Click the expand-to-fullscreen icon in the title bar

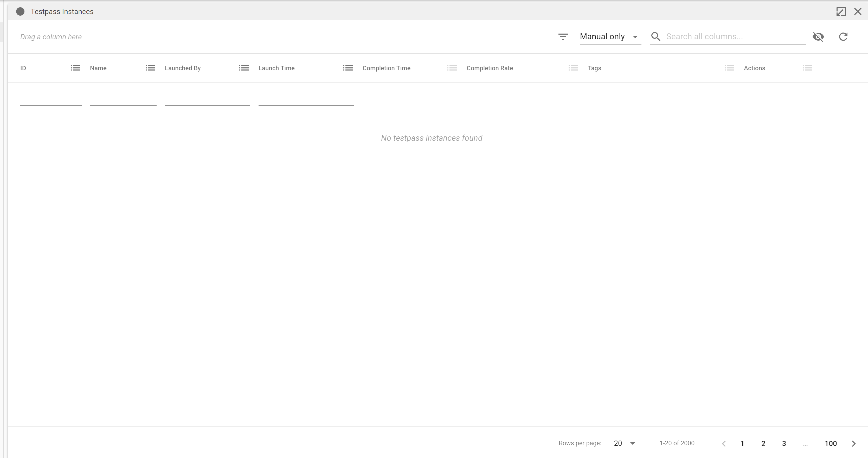point(841,11)
